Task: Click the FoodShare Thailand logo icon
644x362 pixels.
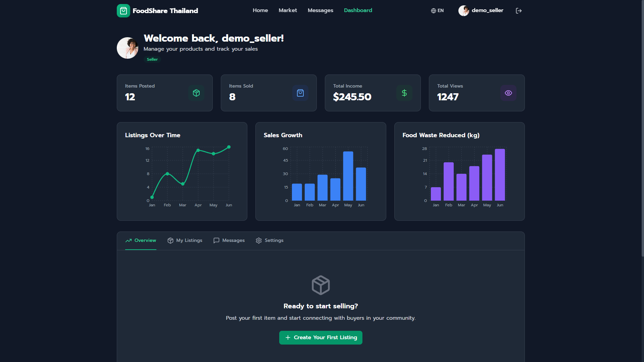Action: (x=123, y=10)
